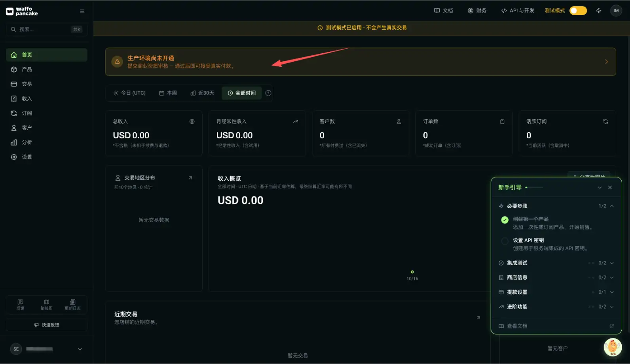Close the 新手引导 panel
Image resolution: width=630 pixels, height=364 pixels.
[x=610, y=187]
